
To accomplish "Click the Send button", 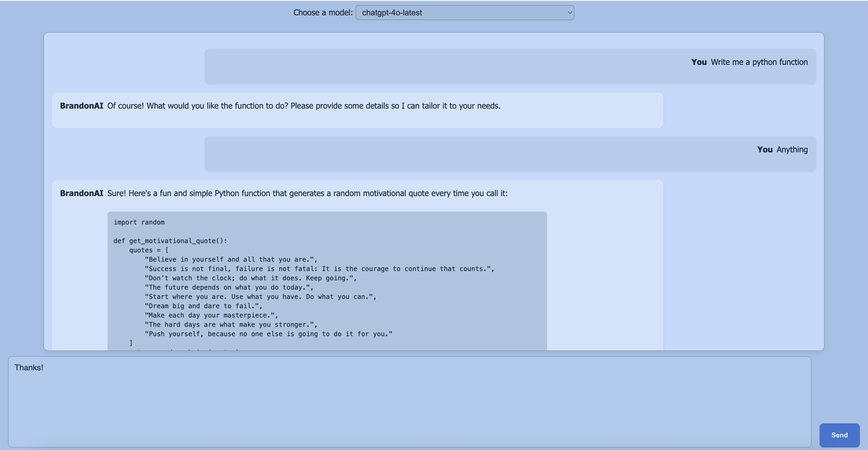I will point(839,435).
